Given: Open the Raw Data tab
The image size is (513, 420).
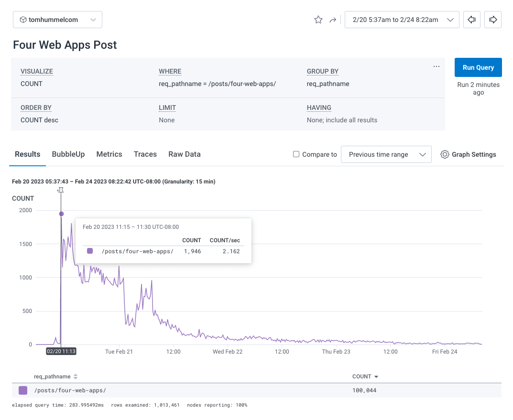Looking at the screenshot, I should (184, 154).
